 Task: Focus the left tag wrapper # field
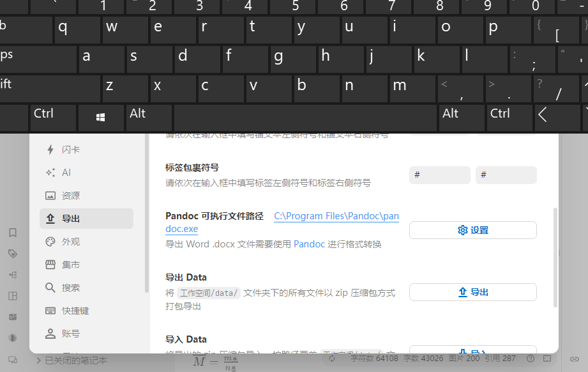(x=440, y=175)
